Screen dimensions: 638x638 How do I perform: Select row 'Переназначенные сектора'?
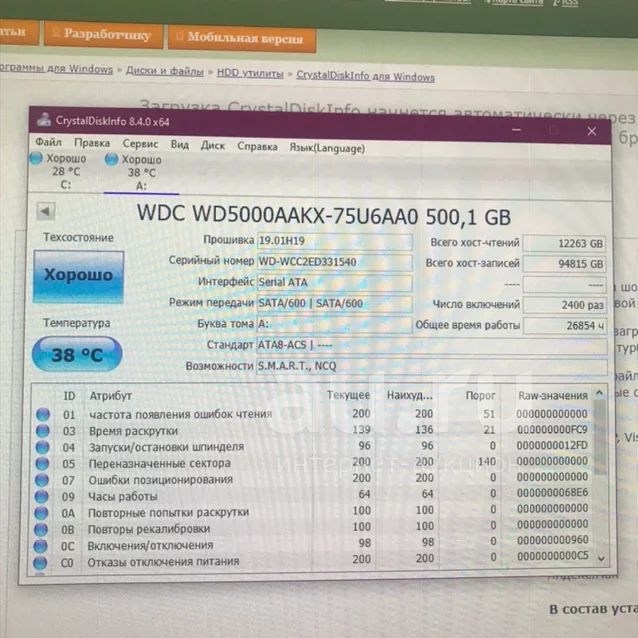tap(313, 463)
